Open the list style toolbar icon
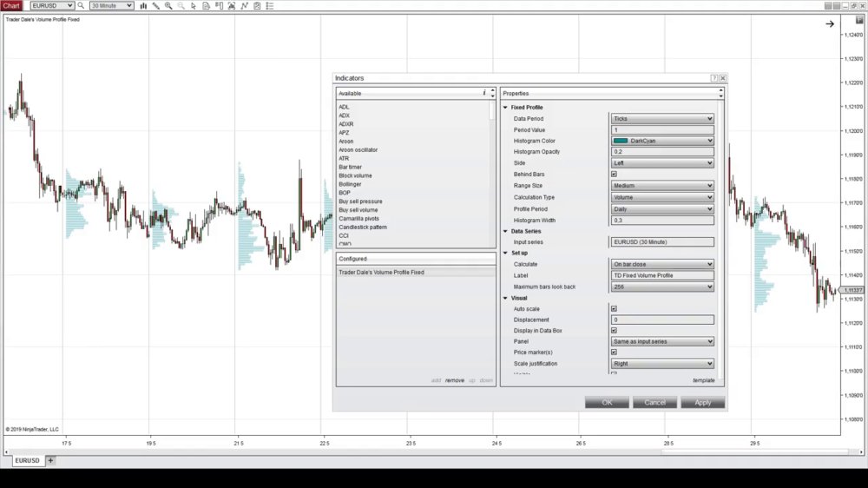Screen dimensions: 868x488 coord(270,5)
